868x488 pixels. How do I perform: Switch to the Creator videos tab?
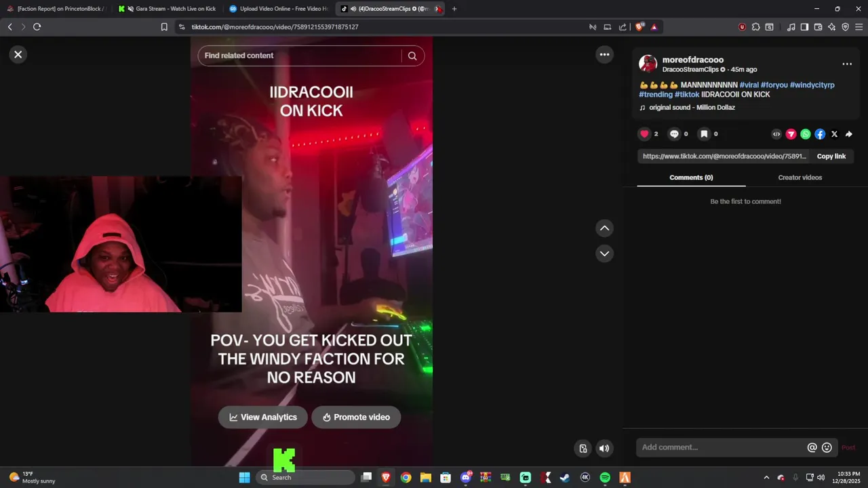click(800, 178)
